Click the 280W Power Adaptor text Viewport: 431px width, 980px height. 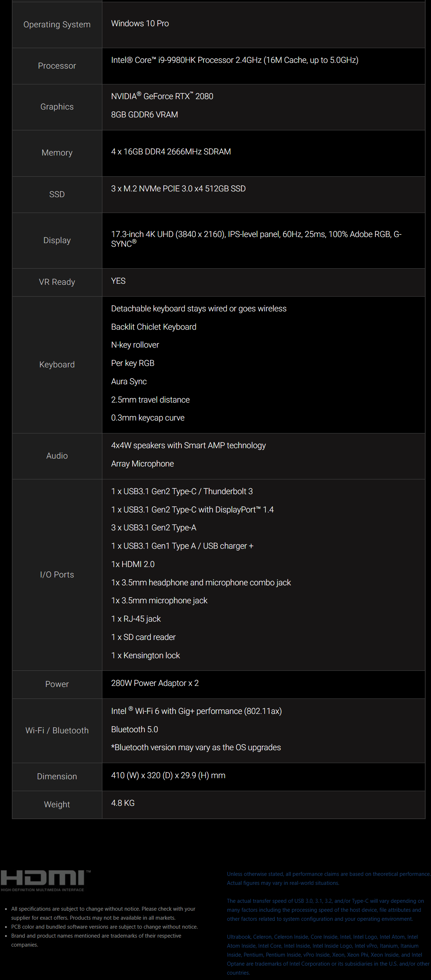(155, 683)
